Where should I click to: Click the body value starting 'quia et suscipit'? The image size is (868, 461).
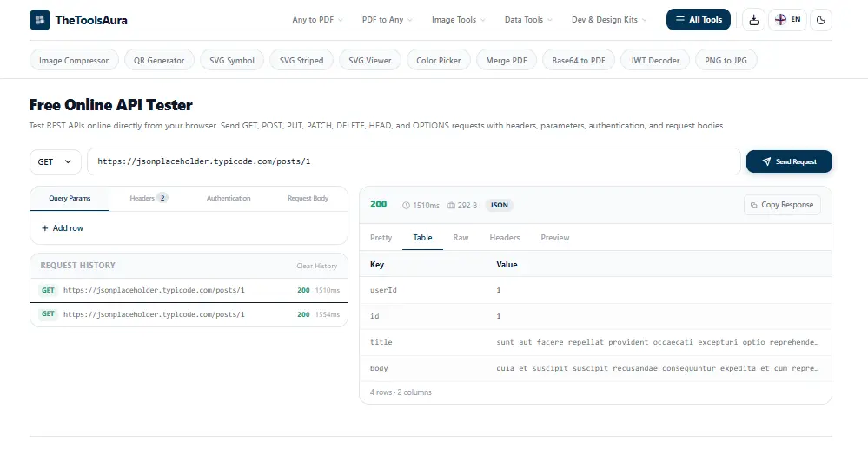(657, 368)
